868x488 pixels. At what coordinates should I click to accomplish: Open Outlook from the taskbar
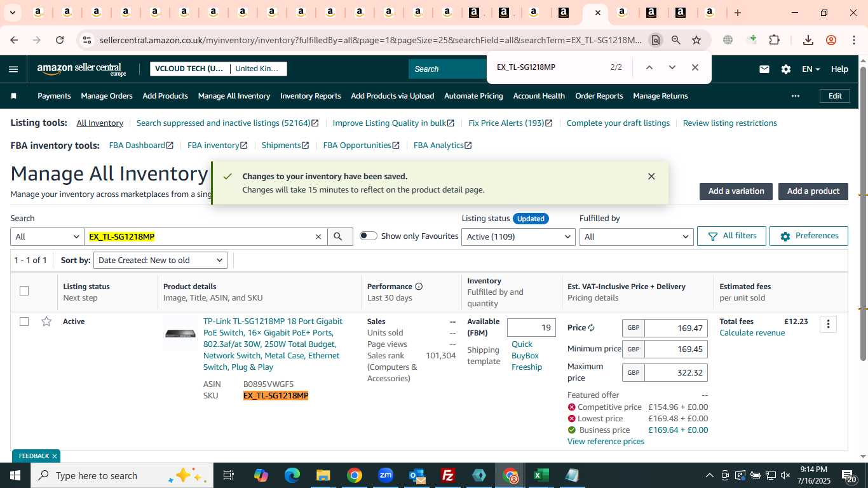pyautogui.click(x=417, y=475)
